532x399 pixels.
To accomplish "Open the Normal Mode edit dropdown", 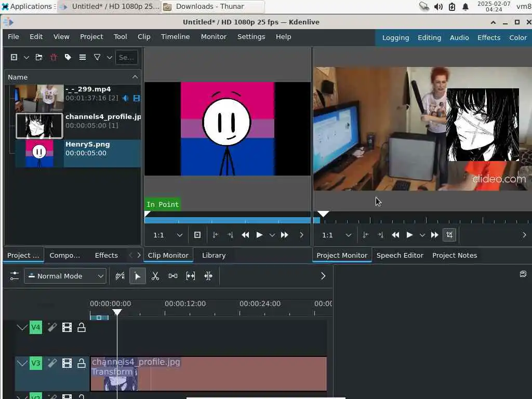I will tap(65, 276).
